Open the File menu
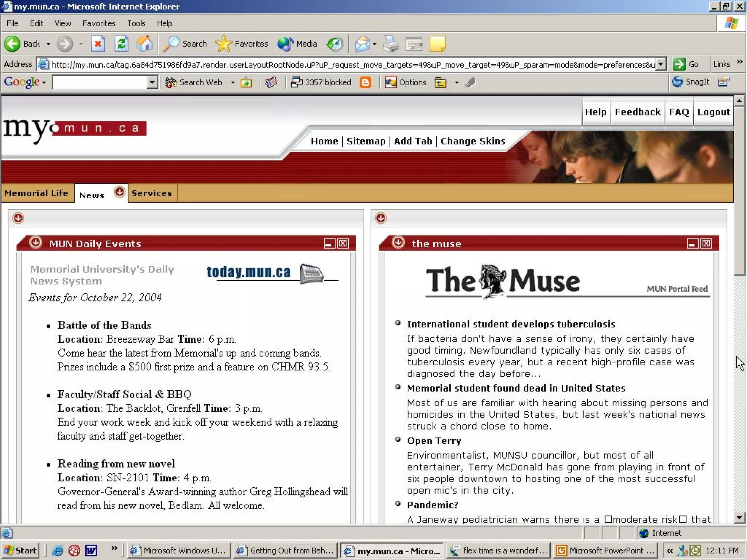The width and height of the screenshot is (747, 560). 12,23
